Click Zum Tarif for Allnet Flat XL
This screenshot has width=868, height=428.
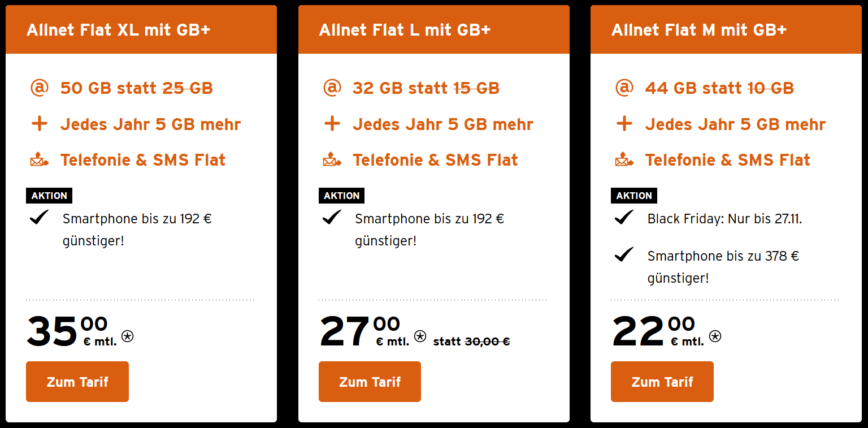coord(77,382)
